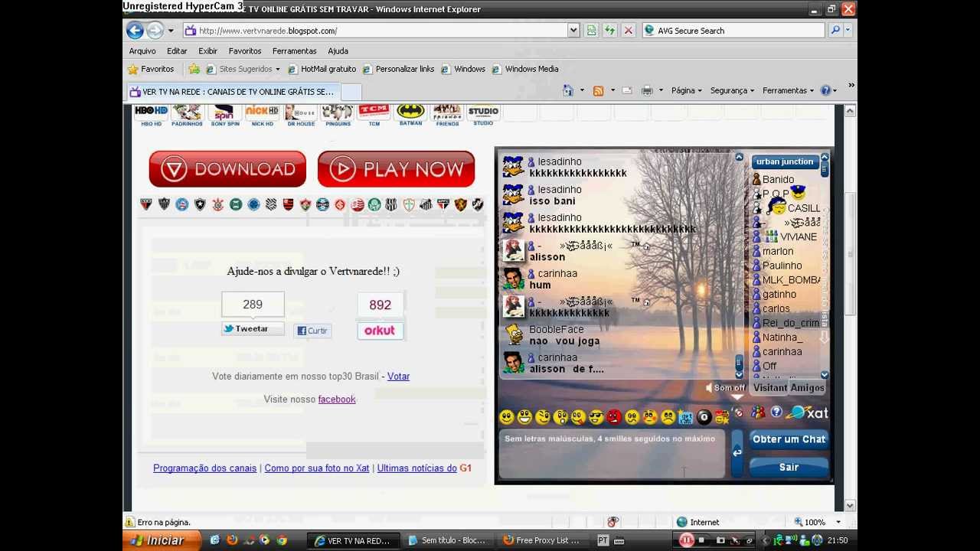Click the page vertical scrollbar down arrow
The image size is (980, 551).
(x=850, y=505)
